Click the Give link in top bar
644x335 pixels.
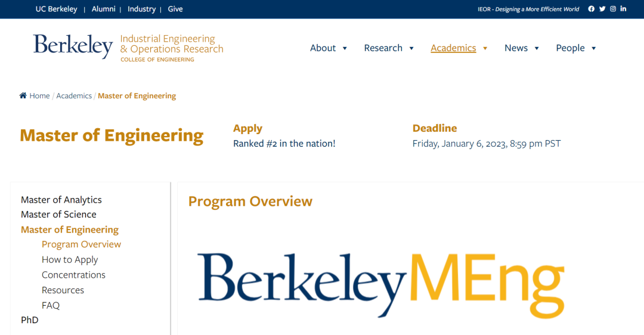pos(175,9)
